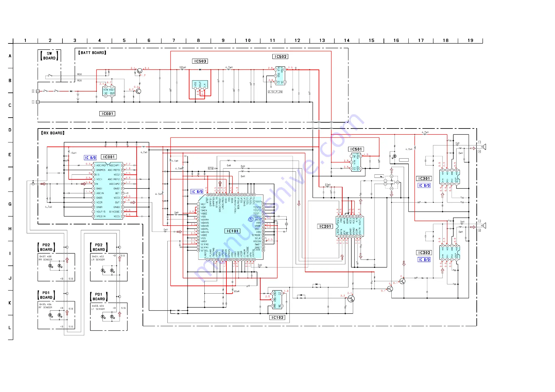Open the IC B/D link above IC101
Viewport: 555px width, 392px height.
197,192
